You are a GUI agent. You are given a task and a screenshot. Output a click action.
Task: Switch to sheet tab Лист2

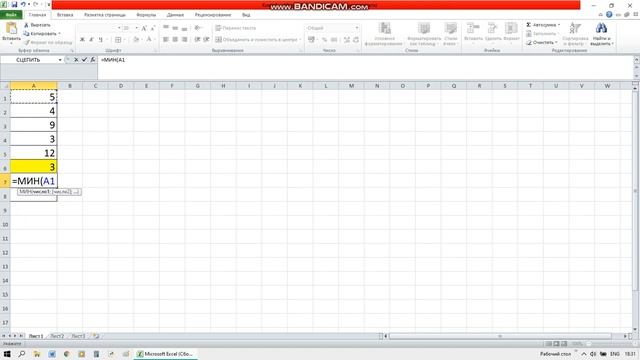tap(57, 336)
